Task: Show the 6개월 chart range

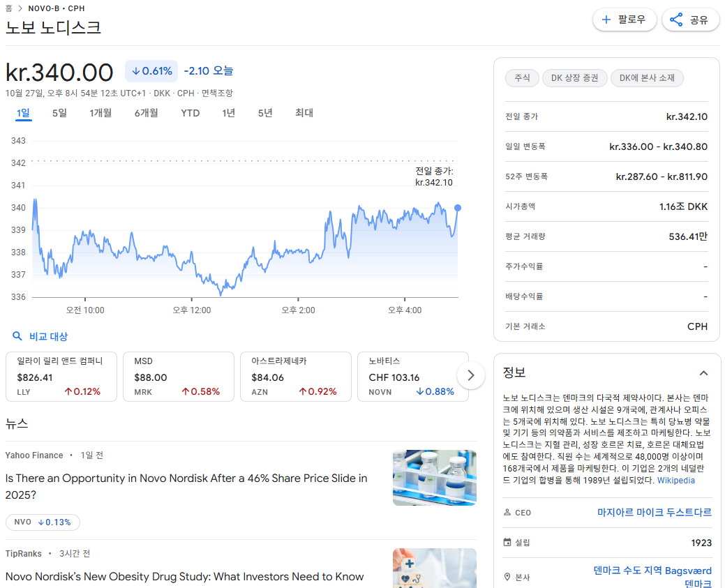Action: tap(146, 113)
